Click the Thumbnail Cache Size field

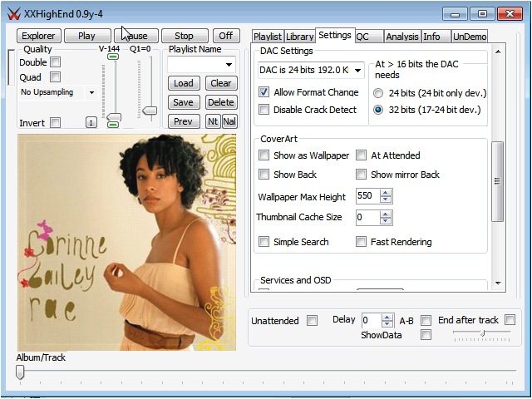(x=367, y=217)
